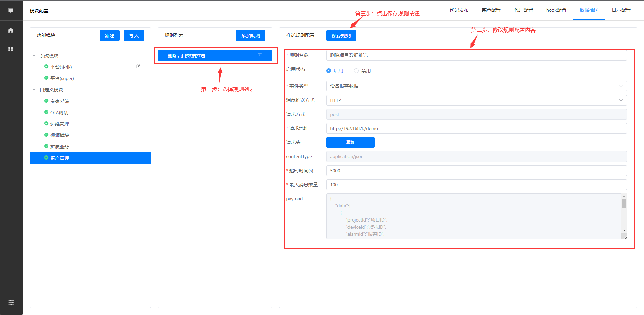Select 运维管理 in module tree
The height and width of the screenshot is (315, 644).
[x=60, y=124]
